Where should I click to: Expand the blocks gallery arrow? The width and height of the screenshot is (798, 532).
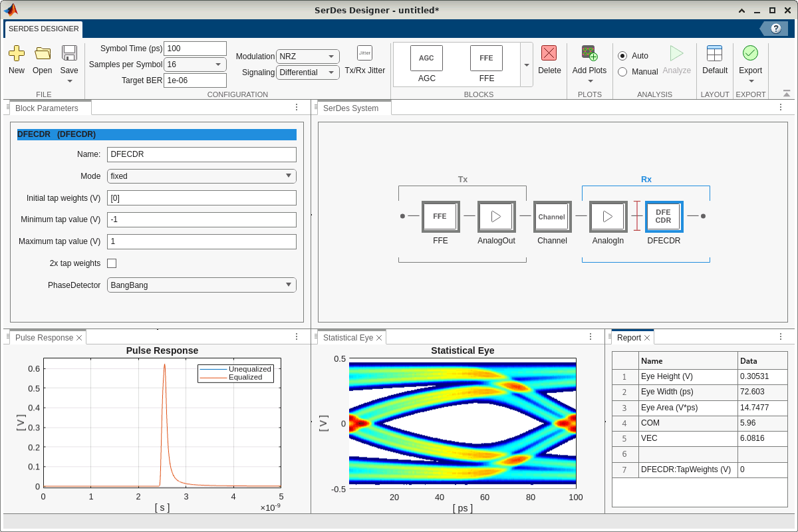click(527, 65)
